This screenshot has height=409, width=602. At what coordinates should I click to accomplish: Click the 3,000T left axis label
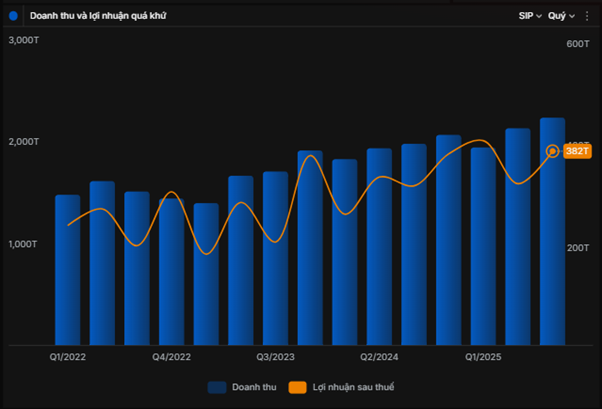coord(23,40)
